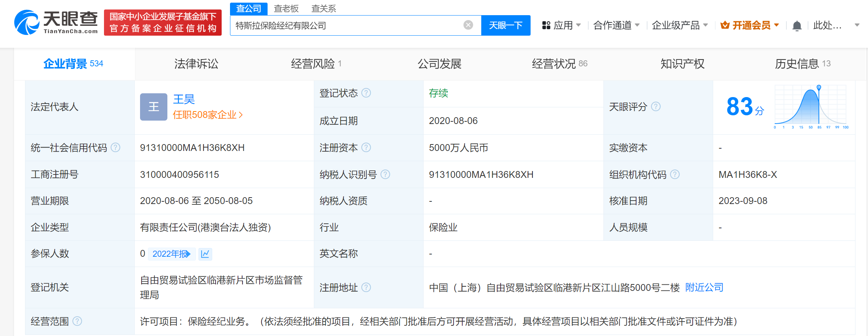
Task: Open the 附近公司 link
Action: 704,287
